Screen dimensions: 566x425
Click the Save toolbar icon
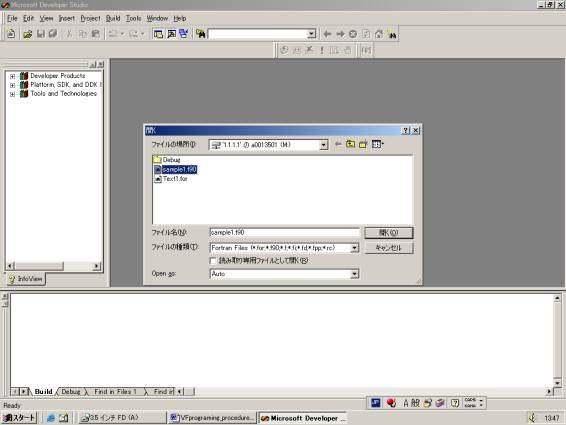point(41,34)
